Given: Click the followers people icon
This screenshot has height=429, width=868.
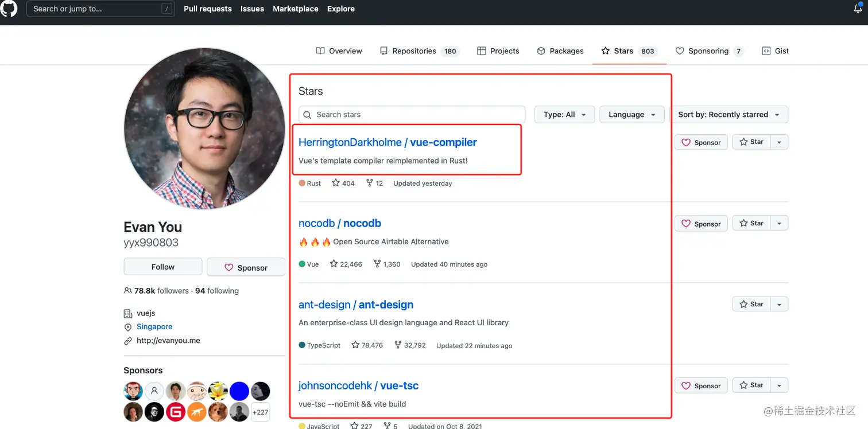Looking at the screenshot, I should [128, 291].
